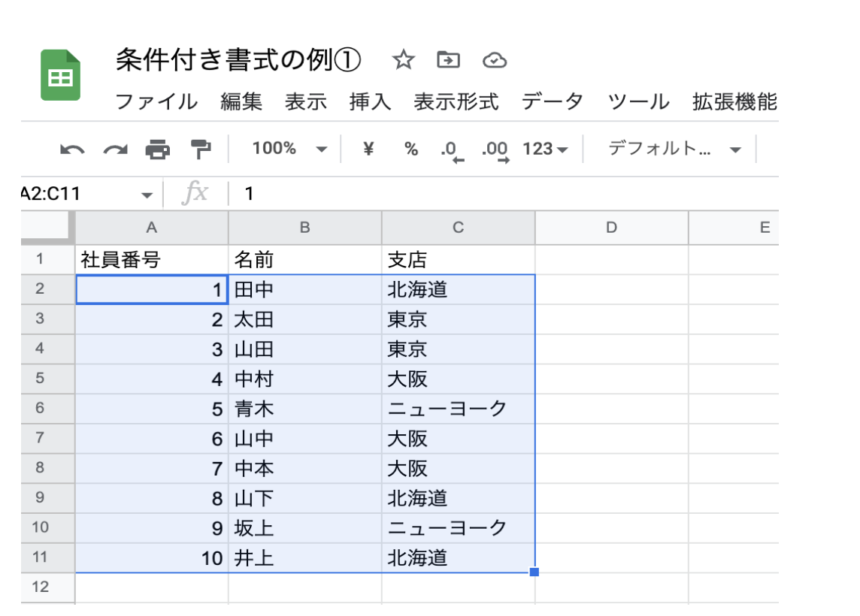Open the ファイル menu

(x=156, y=101)
